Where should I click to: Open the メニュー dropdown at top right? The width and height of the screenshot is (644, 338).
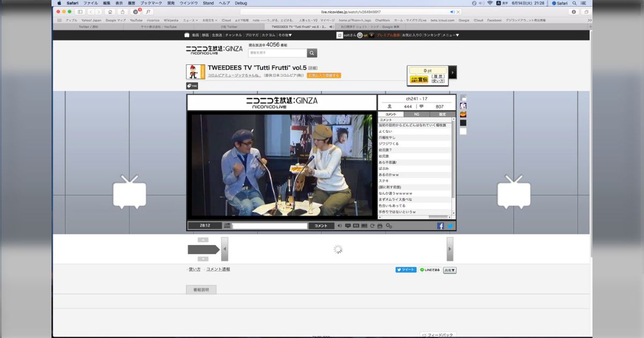pyautogui.click(x=451, y=35)
